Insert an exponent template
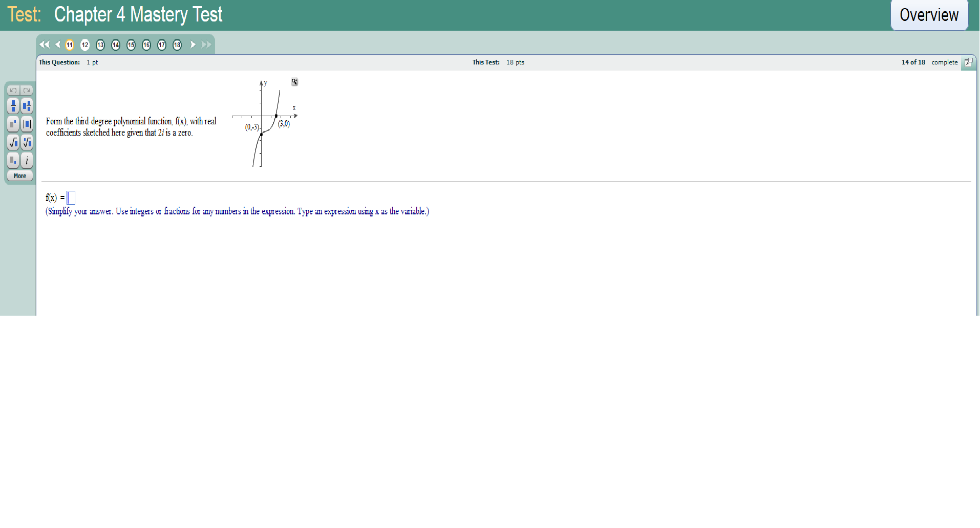This screenshot has height=528, width=980. (13, 124)
